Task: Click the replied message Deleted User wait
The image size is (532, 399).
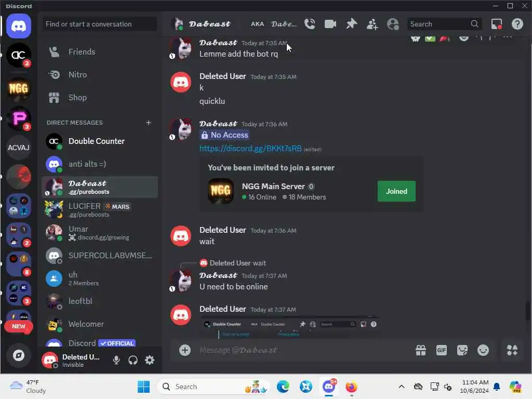Action: [x=237, y=263]
